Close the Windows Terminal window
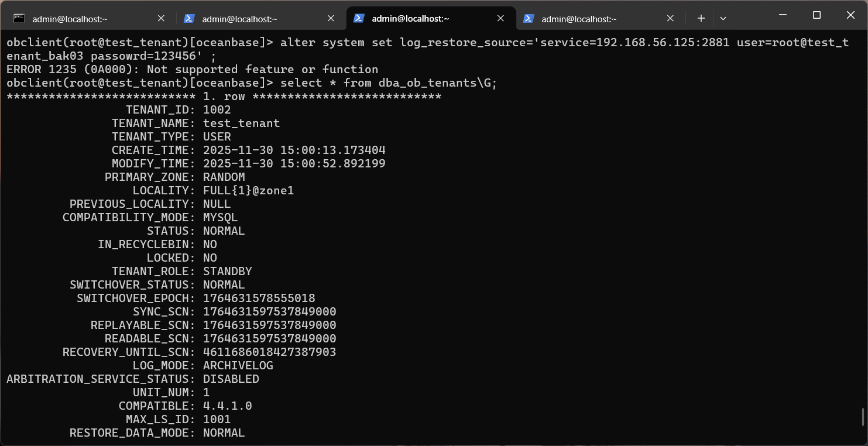This screenshot has width=868, height=446. pos(850,15)
